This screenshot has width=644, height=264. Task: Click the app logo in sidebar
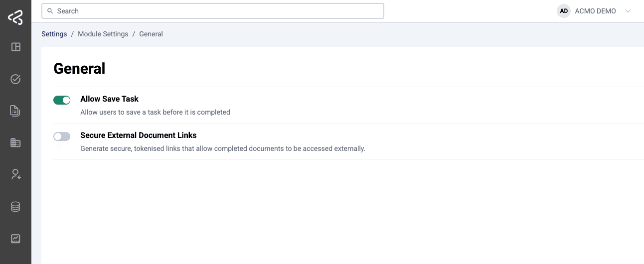click(x=15, y=18)
